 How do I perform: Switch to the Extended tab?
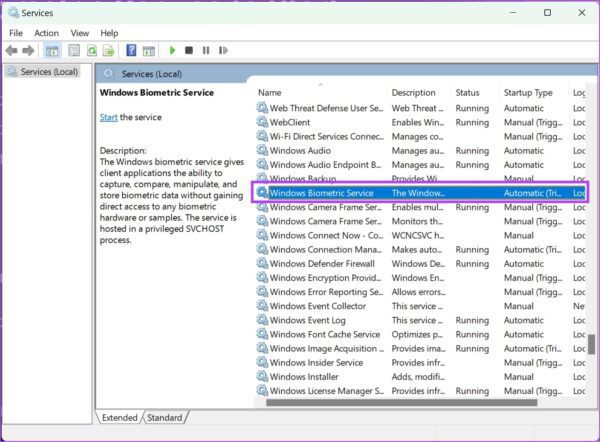119,418
